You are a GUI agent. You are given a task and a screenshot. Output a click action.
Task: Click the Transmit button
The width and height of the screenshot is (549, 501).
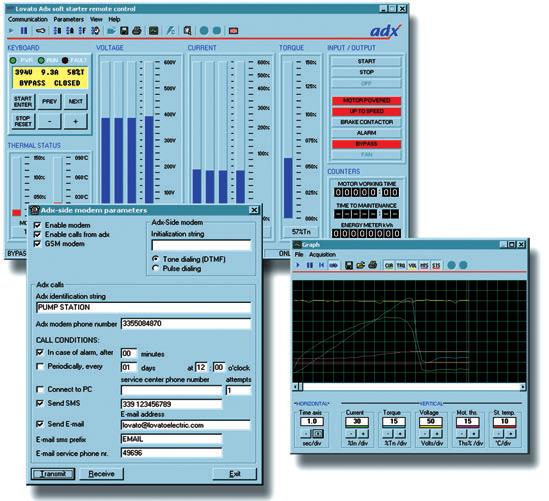[53, 474]
